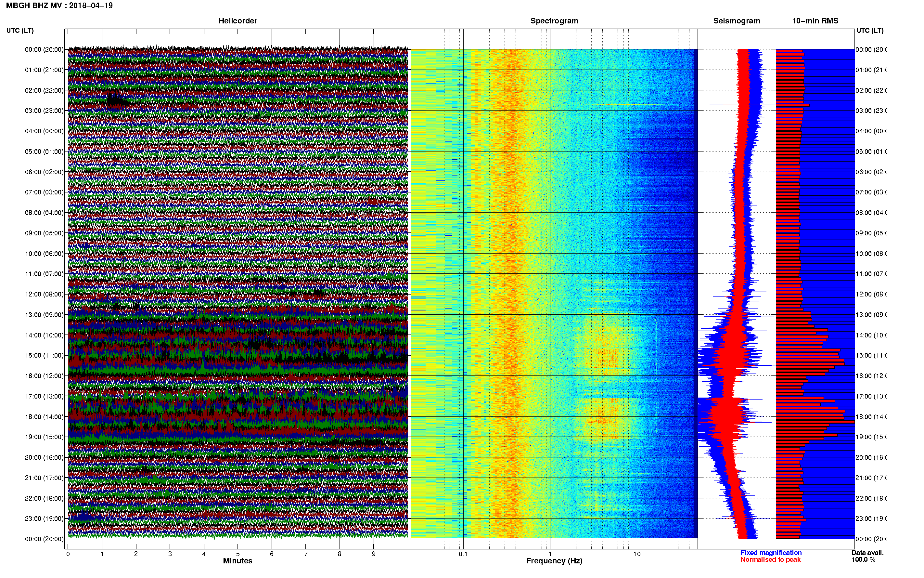Click the "Seismogram" panel heading
The width and height of the screenshot is (924, 578).
pos(737,21)
